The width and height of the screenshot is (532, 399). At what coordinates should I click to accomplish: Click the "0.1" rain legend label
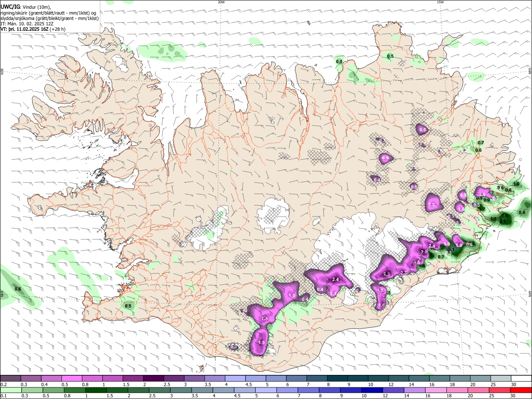(3, 396)
